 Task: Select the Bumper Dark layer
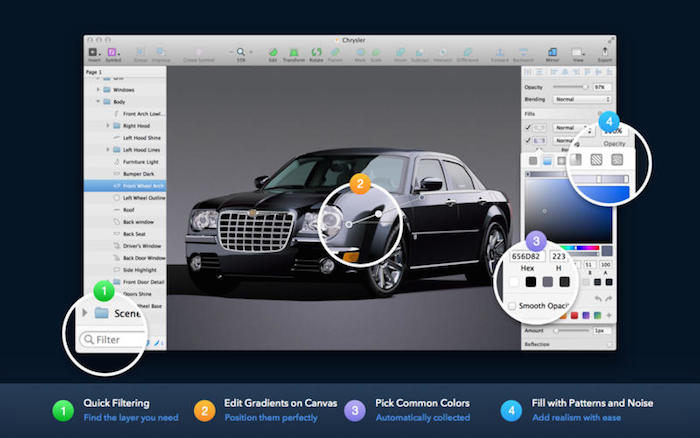pos(141,173)
